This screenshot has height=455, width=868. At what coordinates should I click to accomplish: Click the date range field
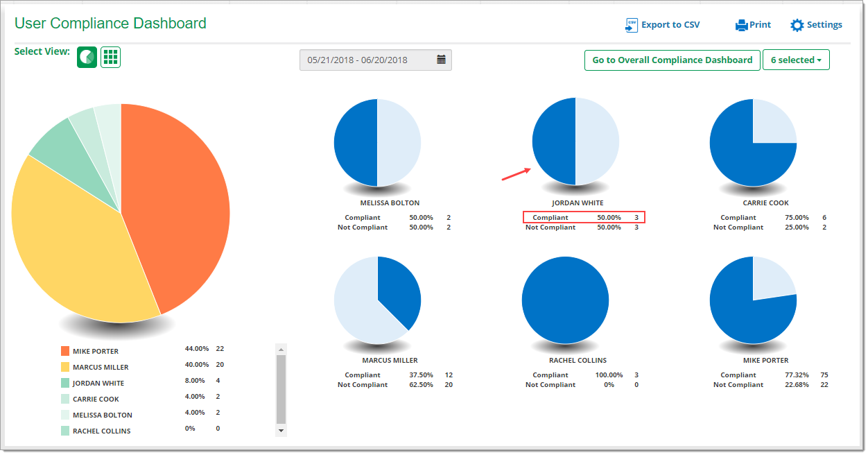[x=375, y=60]
